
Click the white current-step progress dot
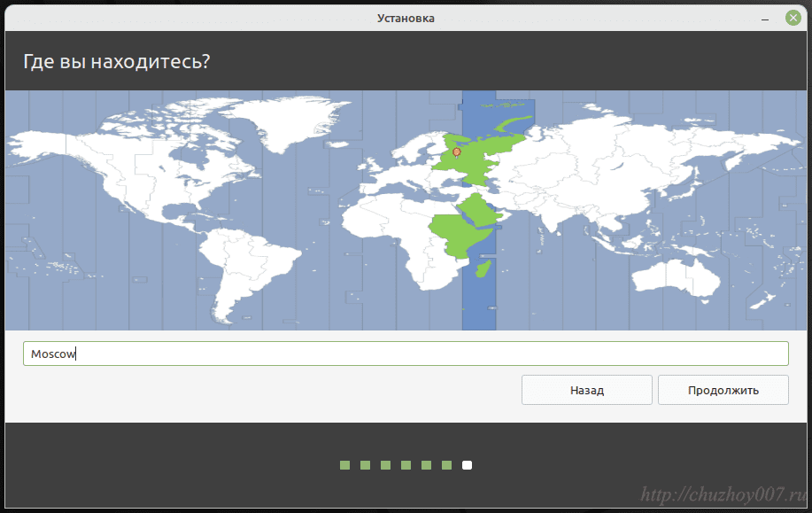point(467,465)
